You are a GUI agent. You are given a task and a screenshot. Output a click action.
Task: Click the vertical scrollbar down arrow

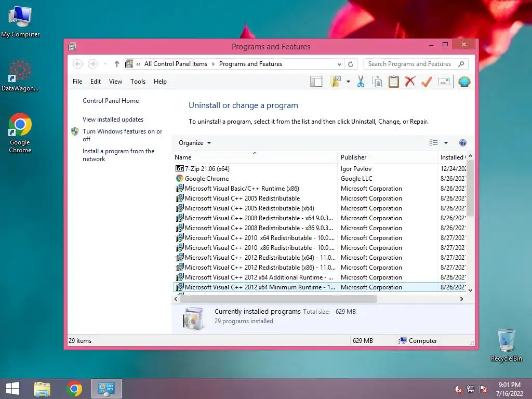(470, 290)
